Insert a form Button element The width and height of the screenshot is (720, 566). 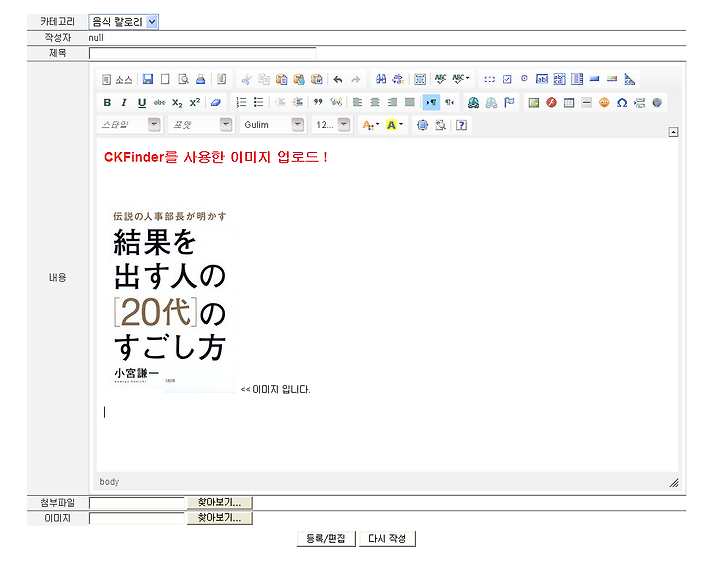(x=595, y=79)
